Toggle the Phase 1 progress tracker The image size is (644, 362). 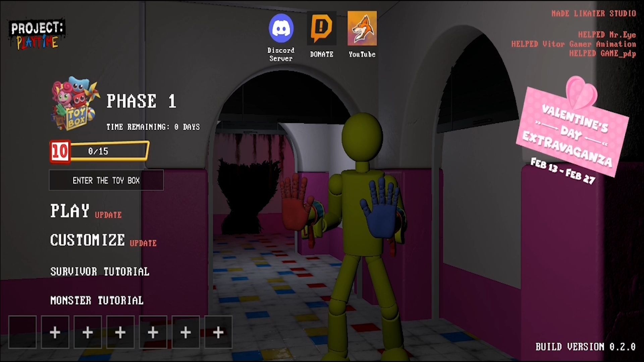click(100, 150)
